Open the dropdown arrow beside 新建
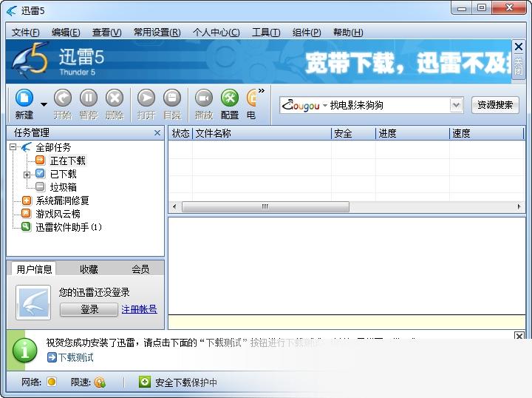532x398 pixels. click(44, 104)
